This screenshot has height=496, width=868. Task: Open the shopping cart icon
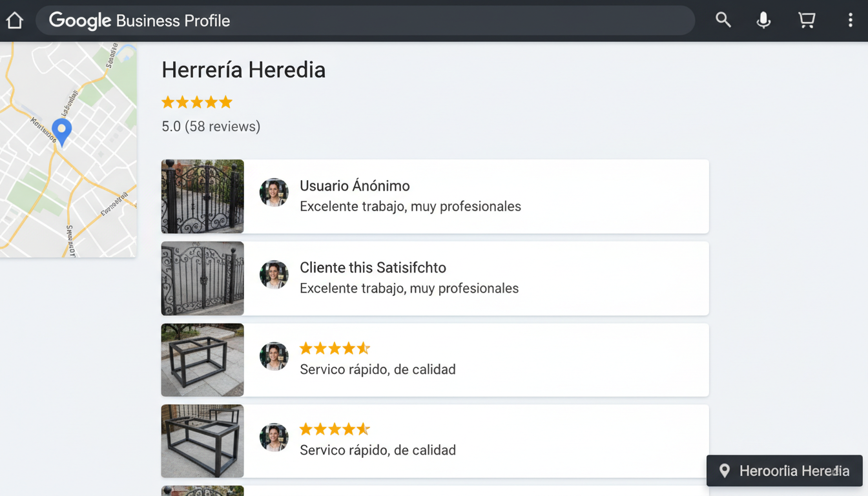(807, 21)
